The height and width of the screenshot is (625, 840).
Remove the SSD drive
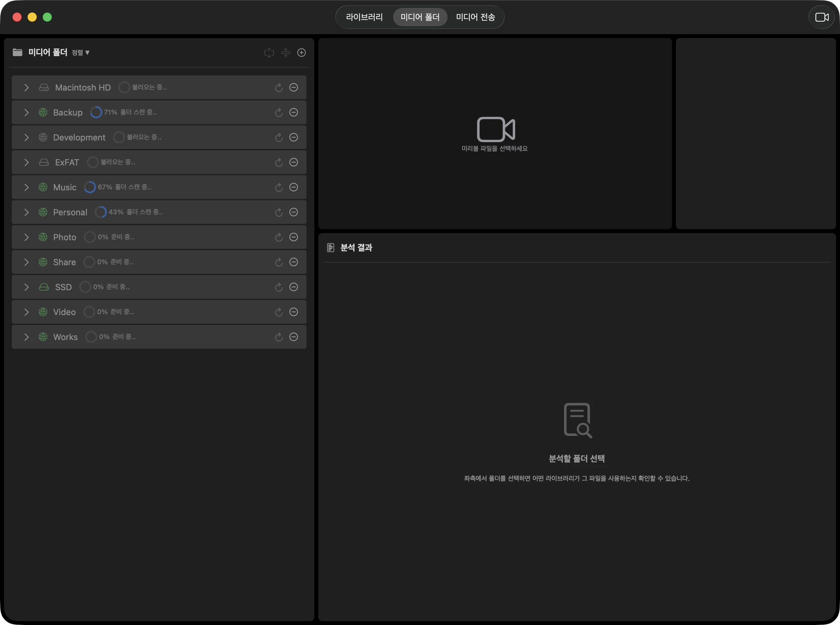[293, 287]
